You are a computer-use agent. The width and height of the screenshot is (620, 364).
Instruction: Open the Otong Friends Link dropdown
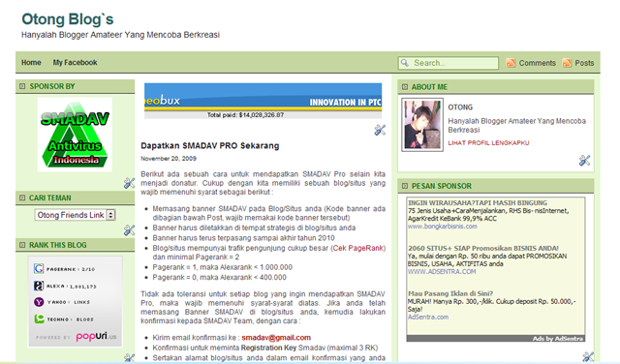[x=75, y=215]
